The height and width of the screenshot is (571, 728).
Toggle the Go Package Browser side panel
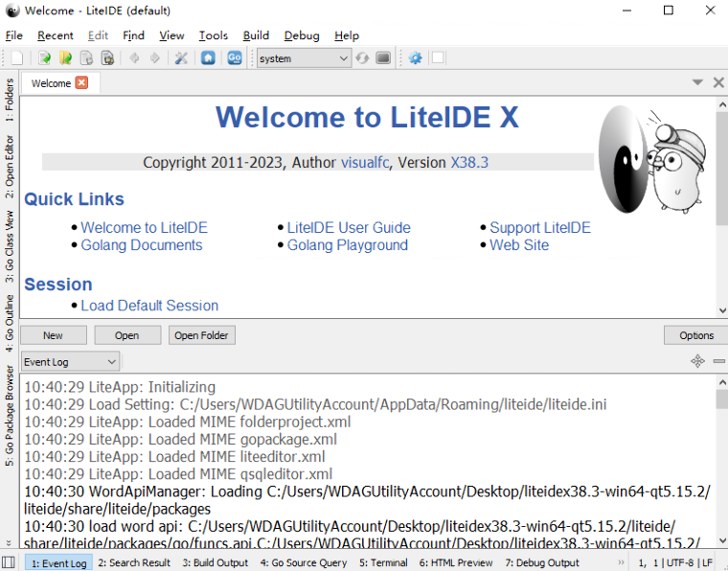[x=10, y=416]
